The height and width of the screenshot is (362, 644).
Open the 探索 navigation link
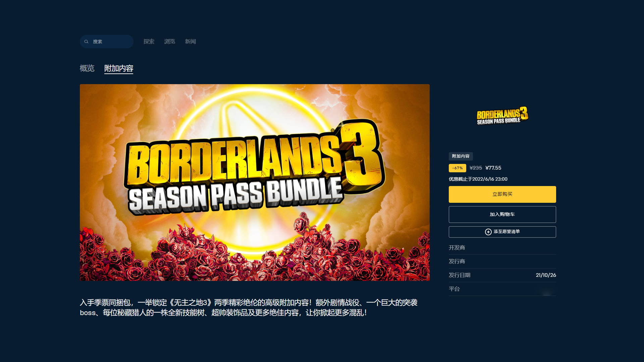(x=149, y=42)
